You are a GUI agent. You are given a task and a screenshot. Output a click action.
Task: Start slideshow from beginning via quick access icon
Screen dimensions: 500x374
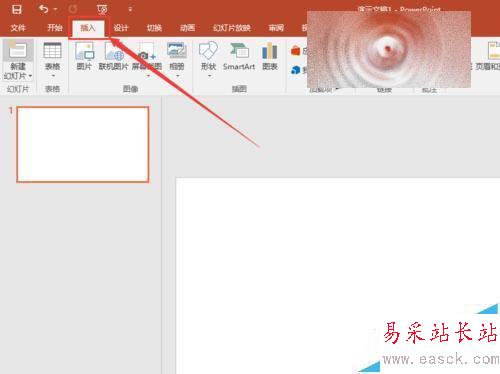click(102, 9)
